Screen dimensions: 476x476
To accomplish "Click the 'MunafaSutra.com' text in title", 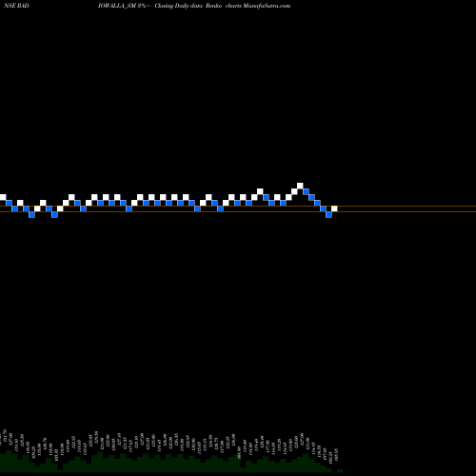I will (267, 6).
